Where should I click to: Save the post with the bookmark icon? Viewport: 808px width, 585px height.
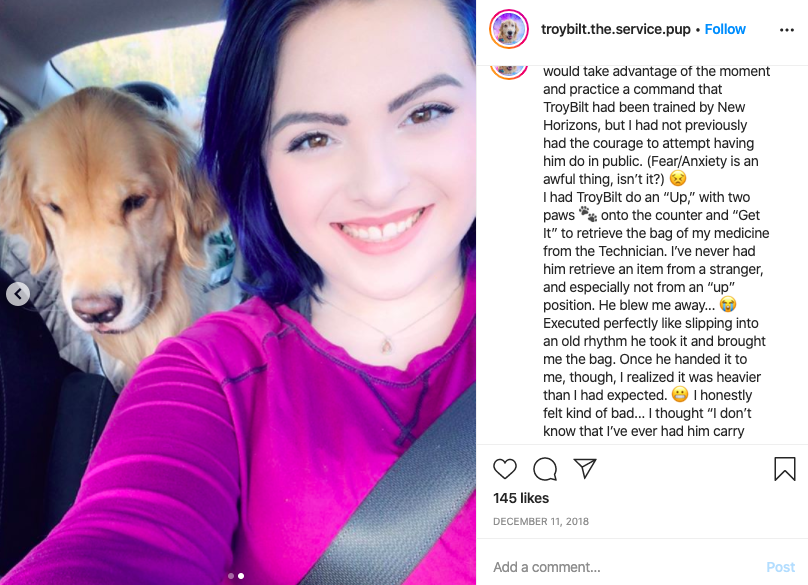tap(784, 469)
